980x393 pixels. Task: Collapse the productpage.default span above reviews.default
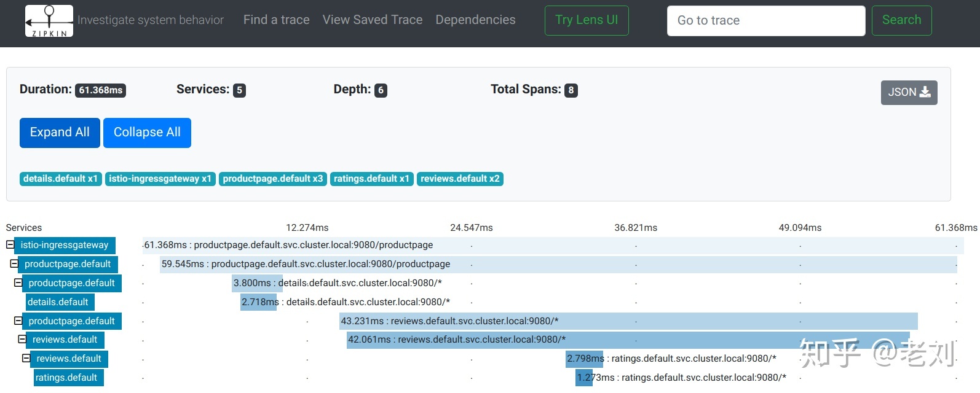click(x=18, y=321)
